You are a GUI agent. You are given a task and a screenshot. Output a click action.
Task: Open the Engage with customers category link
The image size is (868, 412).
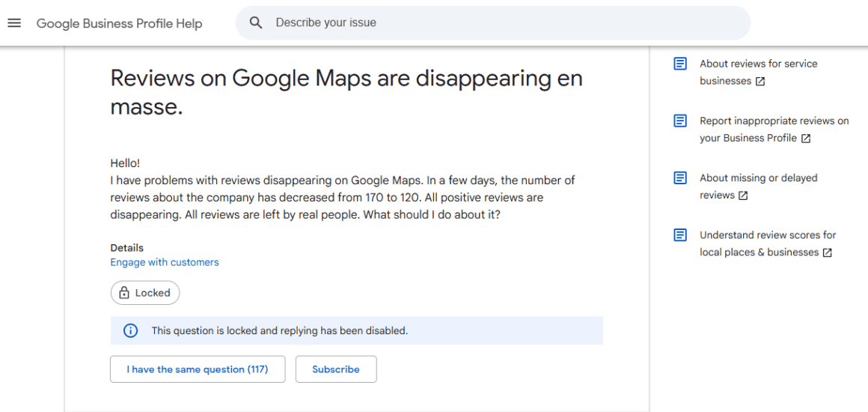click(165, 262)
